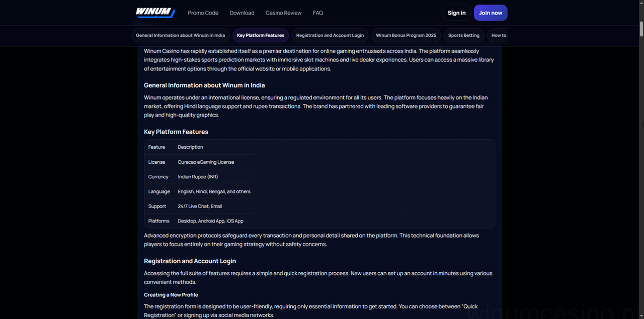The image size is (644, 319).
Task: Click the Platforms row label
Action: pos(159,221)
